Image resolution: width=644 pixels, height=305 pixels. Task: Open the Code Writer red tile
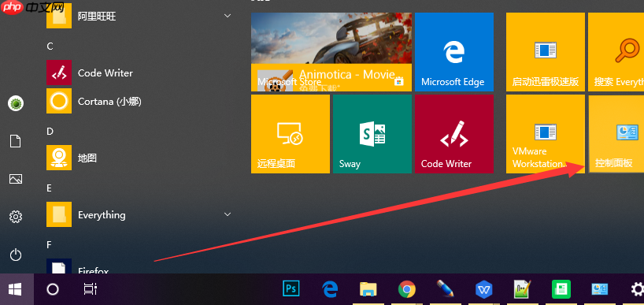click(x=454, y=134)
